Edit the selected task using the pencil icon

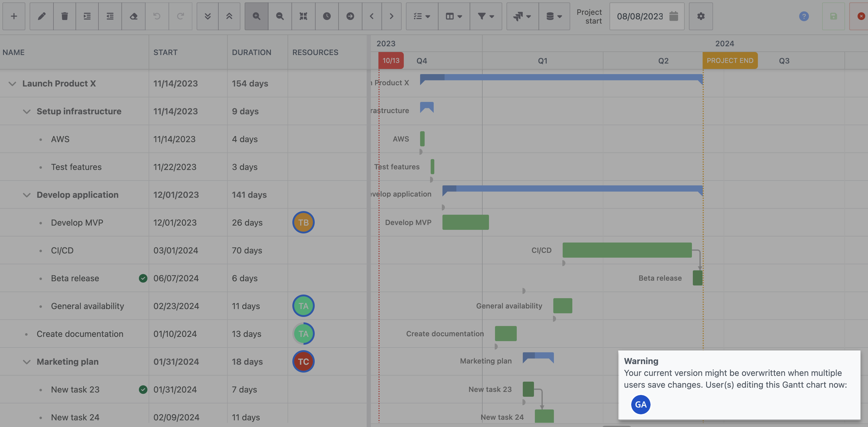click(41, 16)
